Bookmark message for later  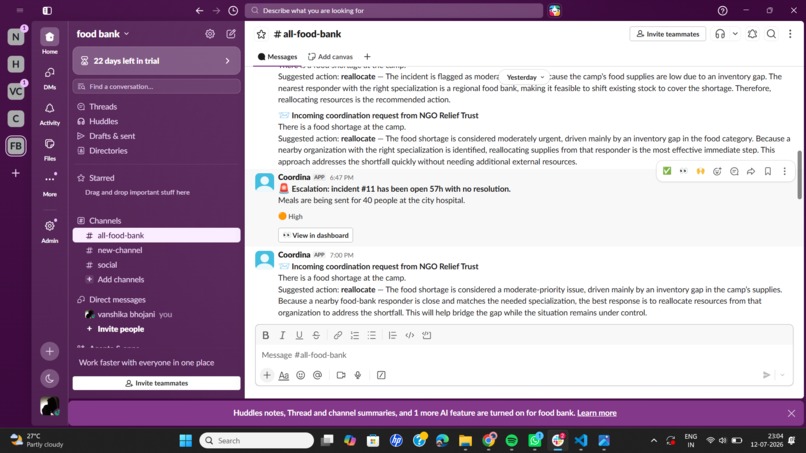(x=768, y=171)
